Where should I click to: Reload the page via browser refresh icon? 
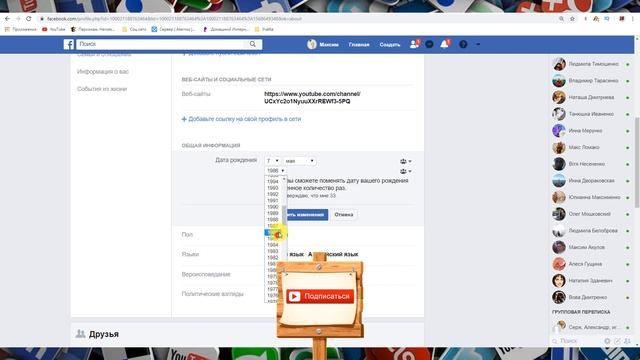pos(29,19)
